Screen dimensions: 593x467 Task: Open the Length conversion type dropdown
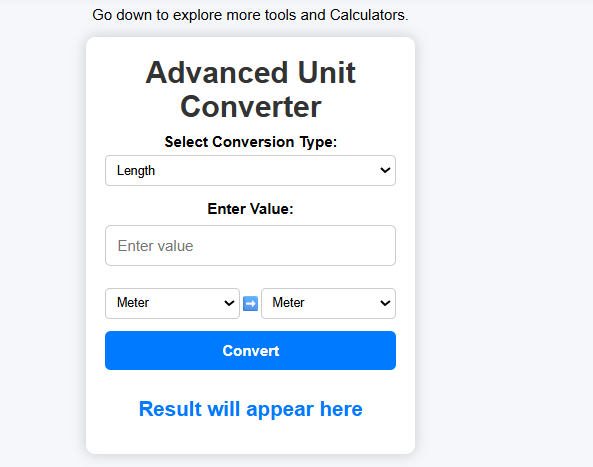[250, 171]
